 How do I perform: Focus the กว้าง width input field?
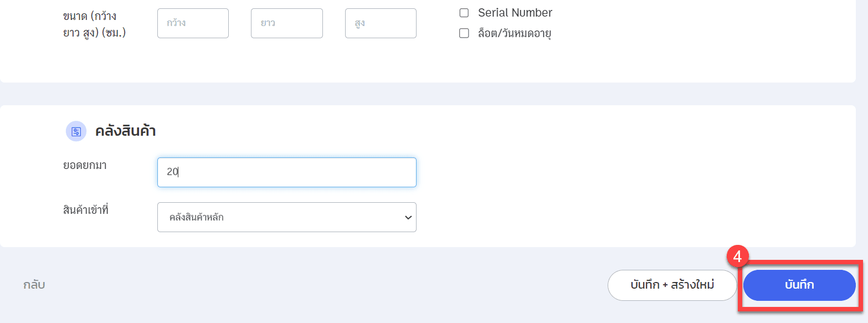193,23
